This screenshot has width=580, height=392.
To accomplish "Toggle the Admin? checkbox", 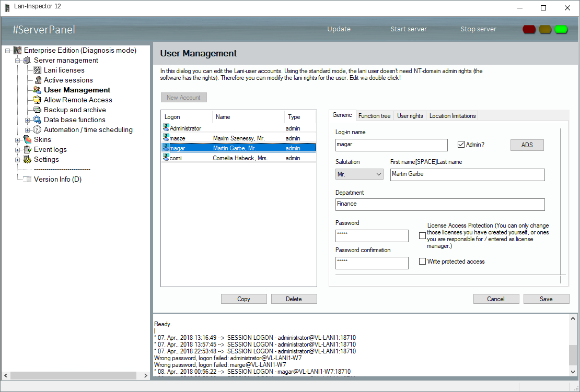I will [461, 145].
